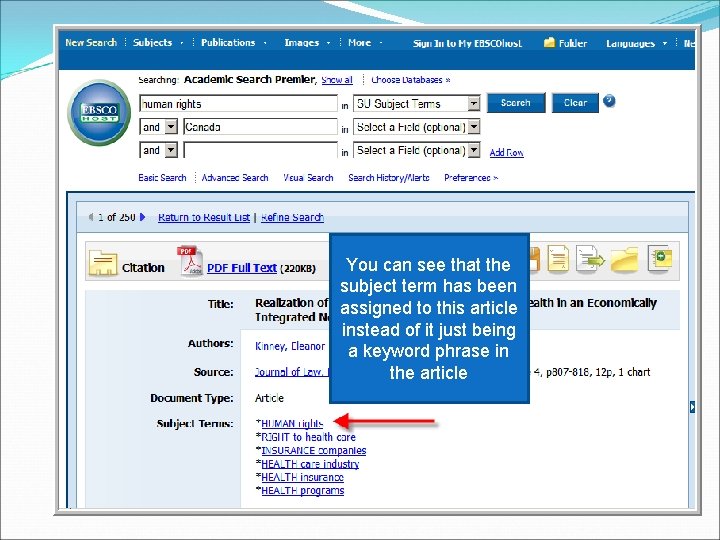Click INSURANCE companies subject term
This screenshot has height=540, width=720.
pyautogui.click(x=314, y=450)
